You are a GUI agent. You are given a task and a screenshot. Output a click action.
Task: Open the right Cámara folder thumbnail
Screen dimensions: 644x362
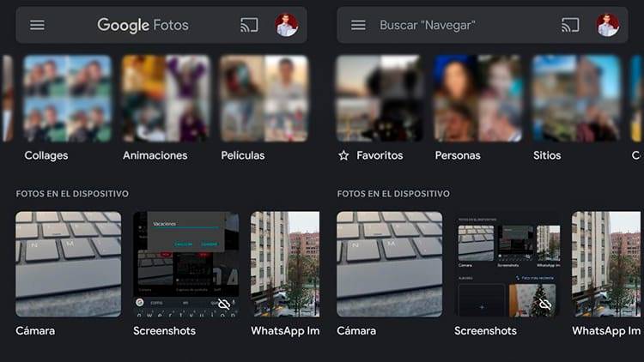coord(389,264)
